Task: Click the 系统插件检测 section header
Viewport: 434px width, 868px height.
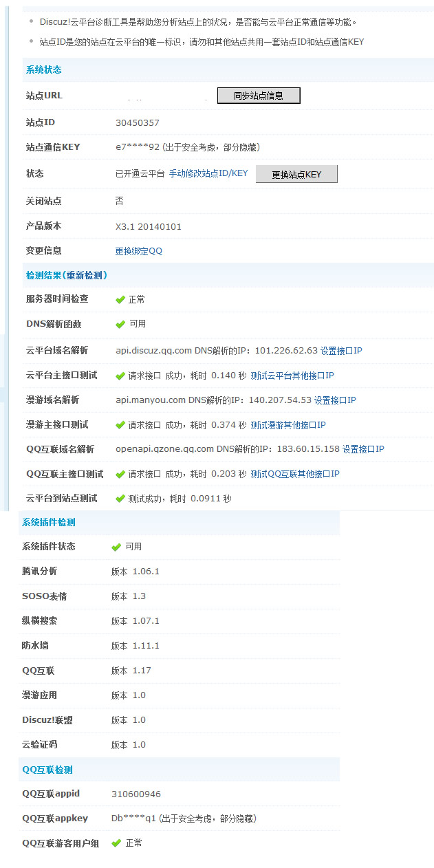Action: coord(48,523)
